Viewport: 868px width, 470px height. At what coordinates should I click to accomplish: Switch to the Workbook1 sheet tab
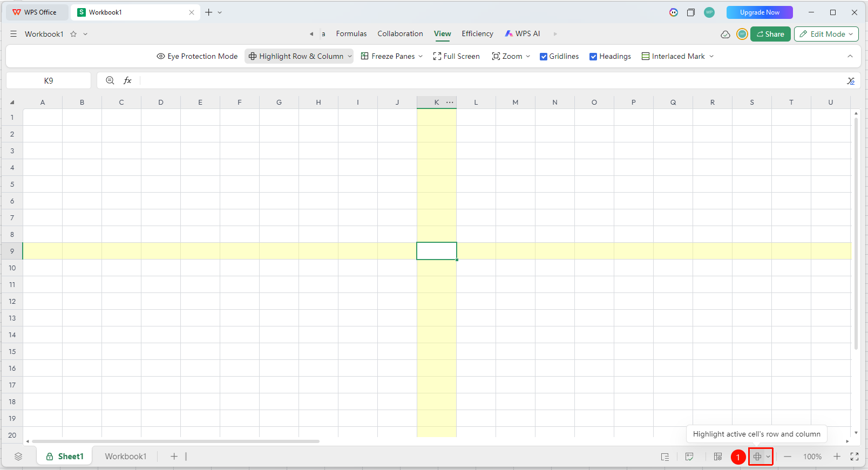point(125,457)
